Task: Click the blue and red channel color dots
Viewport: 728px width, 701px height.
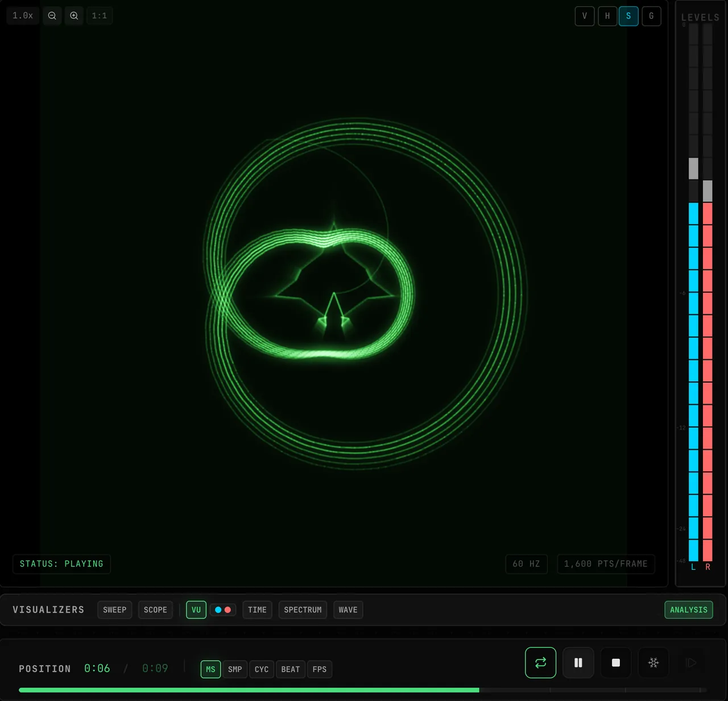Action: pyautogui.click(x=223, y=610)
